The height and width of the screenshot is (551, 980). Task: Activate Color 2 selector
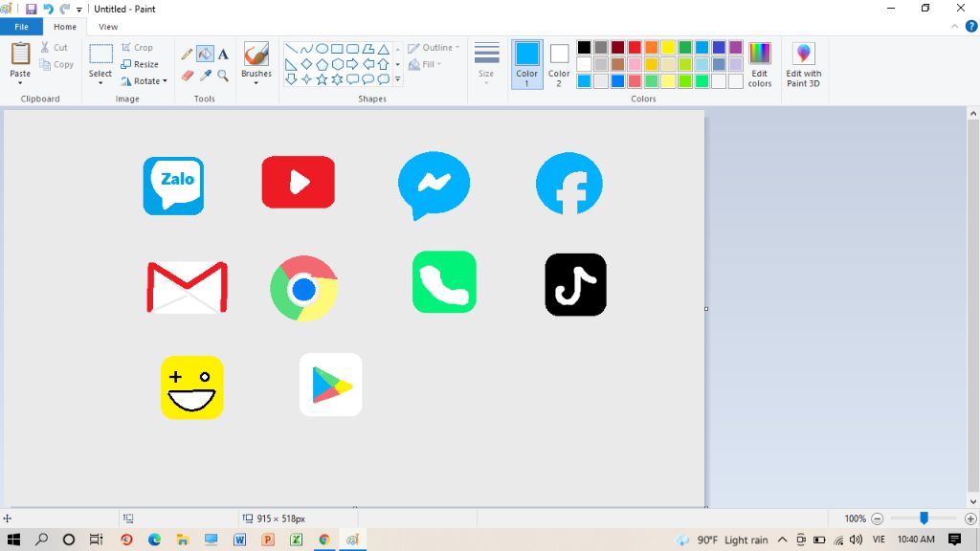click(559, 64)
